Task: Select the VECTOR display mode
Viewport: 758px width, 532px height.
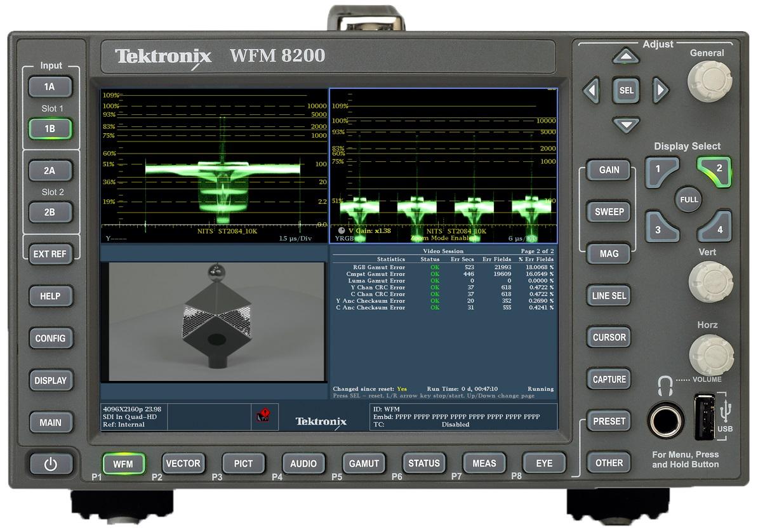Action: [183, 463]
